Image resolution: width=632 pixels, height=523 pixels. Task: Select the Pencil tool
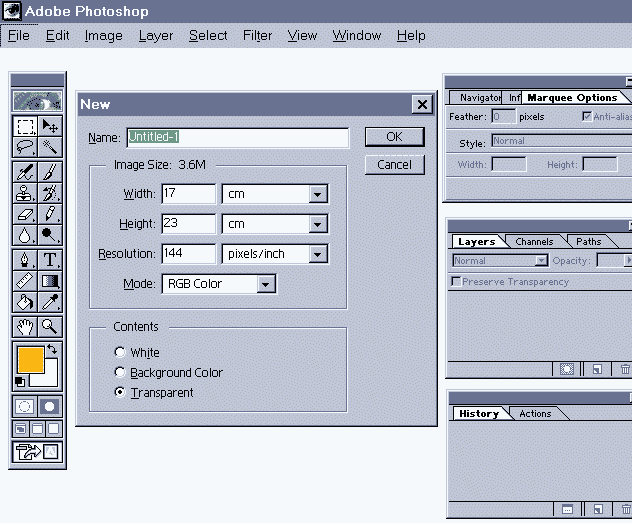(50, 214)
